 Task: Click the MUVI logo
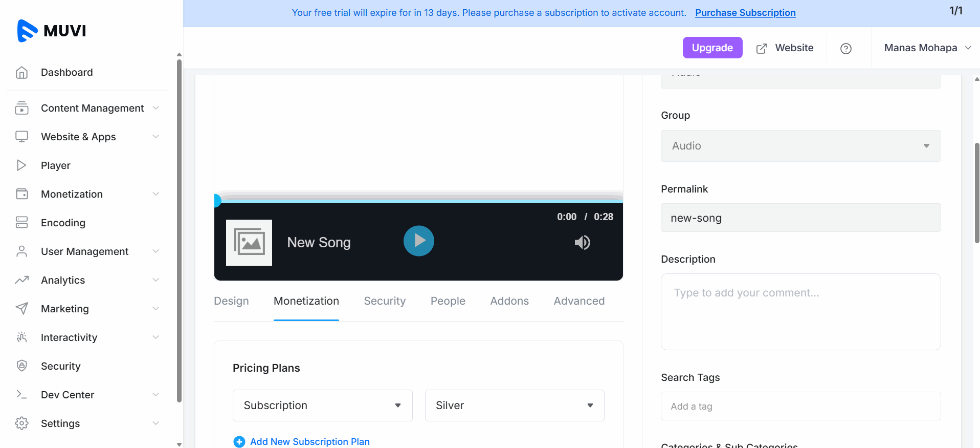coord(51,31)
